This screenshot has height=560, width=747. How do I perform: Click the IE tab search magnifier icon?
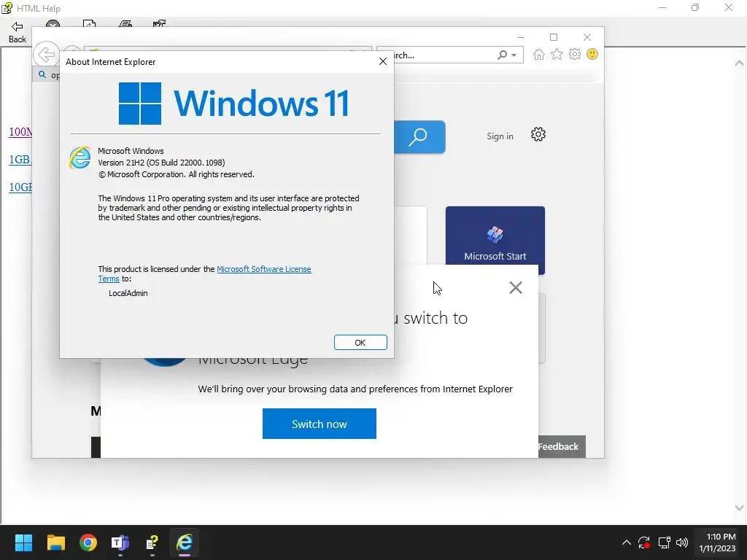[x=42, y=74]
